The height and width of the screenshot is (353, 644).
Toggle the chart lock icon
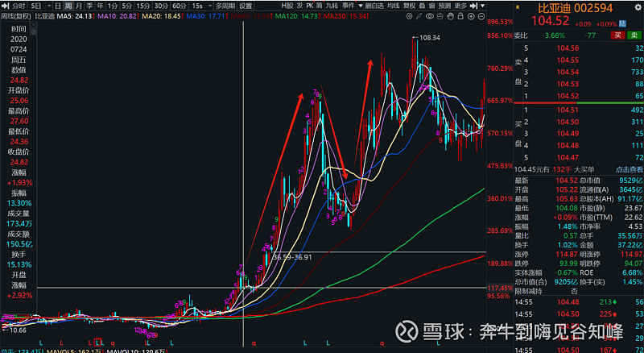pos(460,16)
